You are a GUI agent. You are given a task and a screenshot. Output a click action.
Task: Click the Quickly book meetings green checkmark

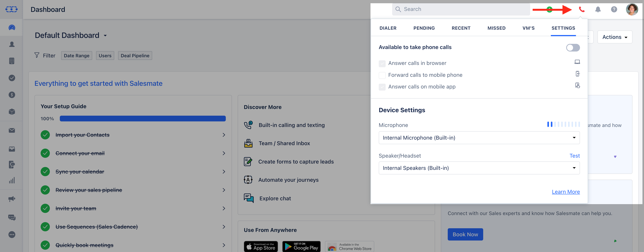45,245
